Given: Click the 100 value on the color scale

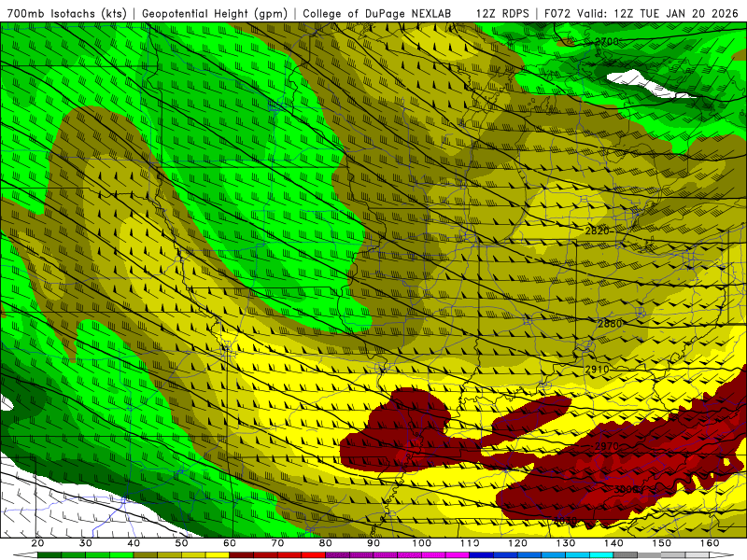Looking at the screenshot, I should coord(422,543).
